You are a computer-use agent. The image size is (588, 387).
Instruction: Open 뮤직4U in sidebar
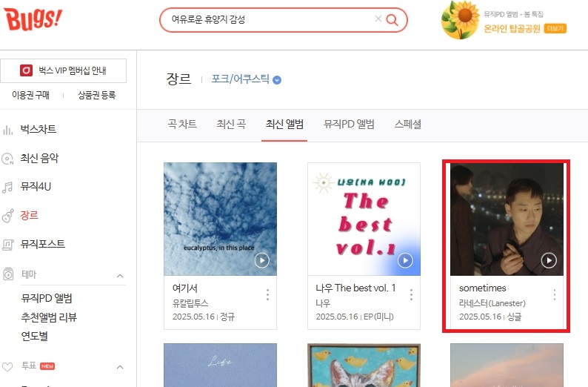click(x=36, y=187)
